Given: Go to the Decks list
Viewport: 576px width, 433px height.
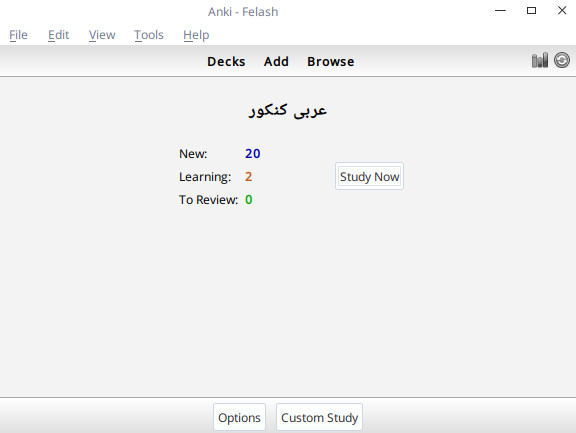Looking at the screenshot, I should (226, 61).
